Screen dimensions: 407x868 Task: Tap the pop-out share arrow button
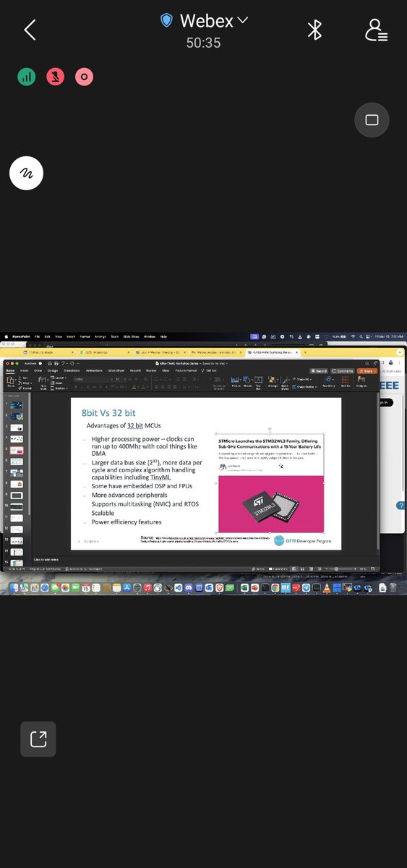(38, 739)
